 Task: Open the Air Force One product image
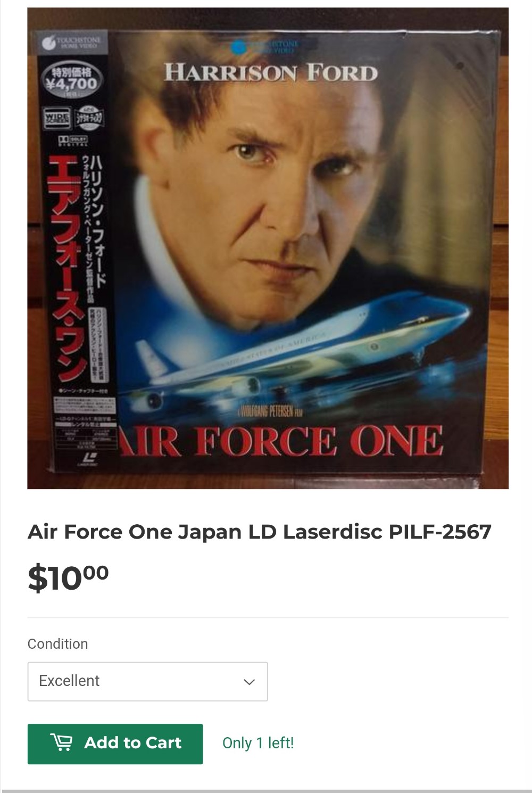[268, 248]
